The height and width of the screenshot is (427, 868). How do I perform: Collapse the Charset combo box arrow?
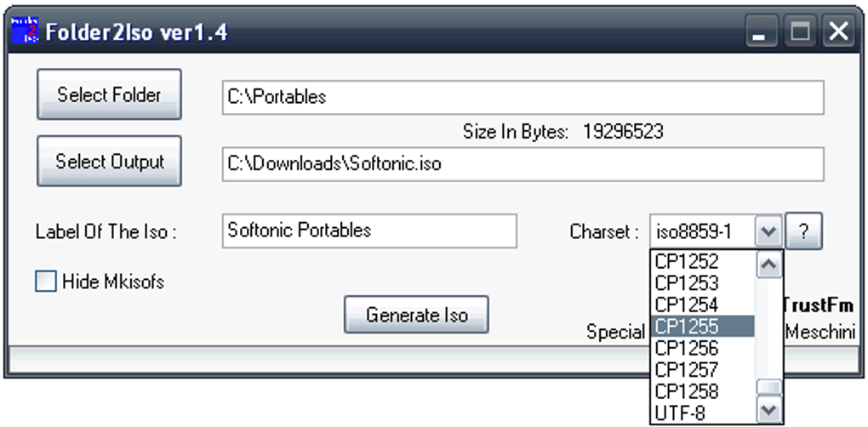(768, 231)
